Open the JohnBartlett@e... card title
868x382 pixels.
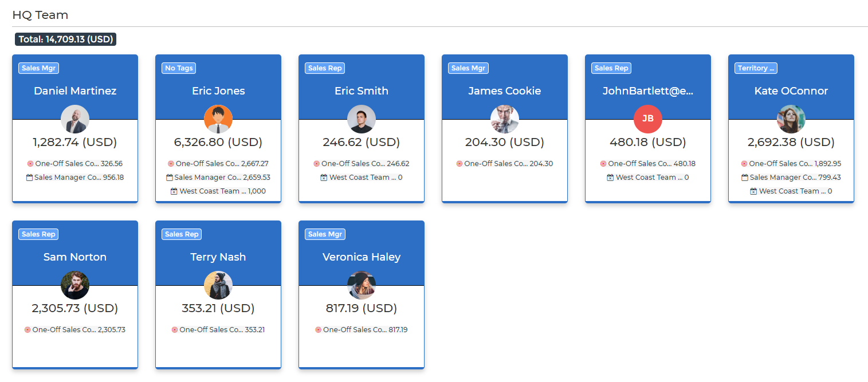648,91
